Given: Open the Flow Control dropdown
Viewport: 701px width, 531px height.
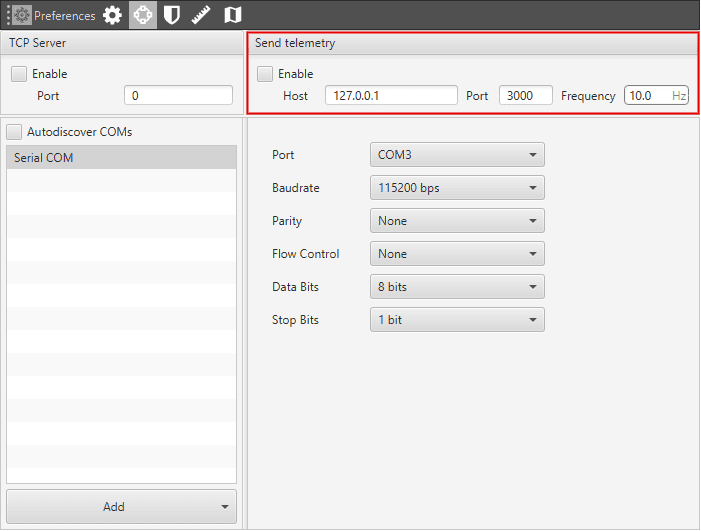Looking at the screenshot, I should click(457, 254).
